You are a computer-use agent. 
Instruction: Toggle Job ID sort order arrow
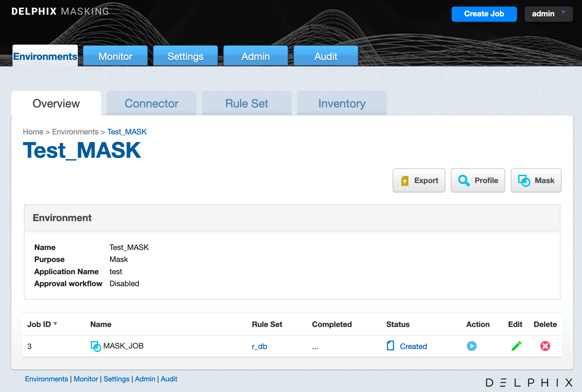55,323
